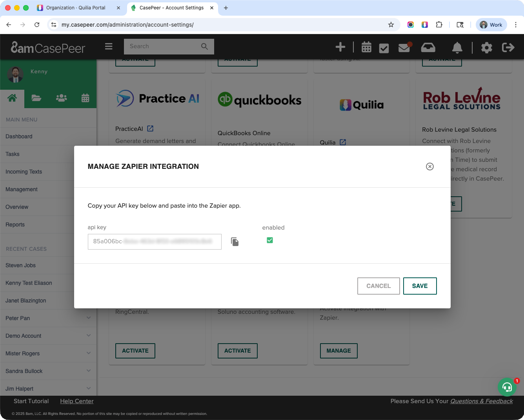The width and height of the screenshot is (524, 420).
Task: Open the inbox tray icon
Action: [x=428, y=47]
